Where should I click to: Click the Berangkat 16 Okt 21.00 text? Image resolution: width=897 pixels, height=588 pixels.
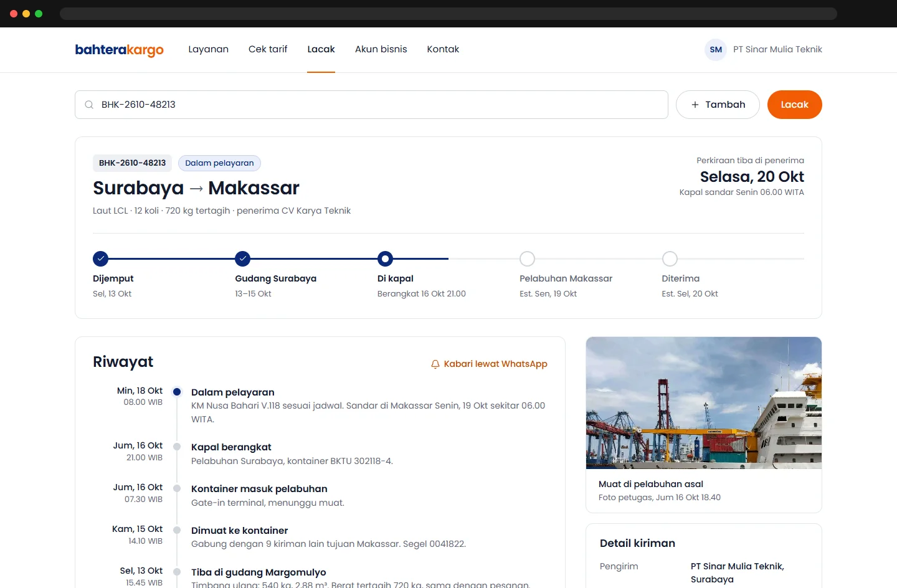click(422, 294)
